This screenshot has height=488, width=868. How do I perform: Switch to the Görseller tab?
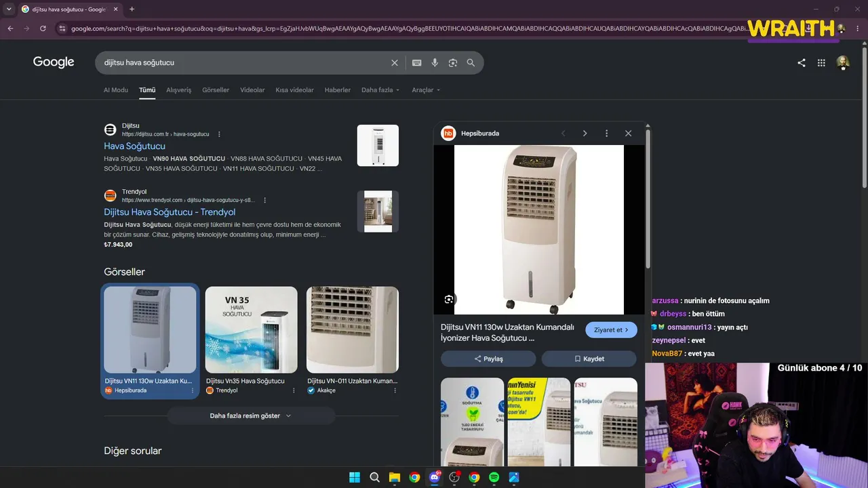[216, 90]
